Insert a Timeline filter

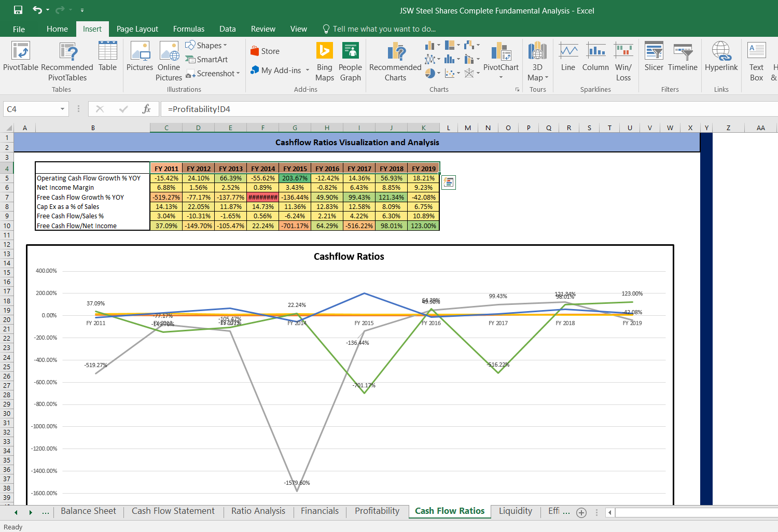coord(683,57)
